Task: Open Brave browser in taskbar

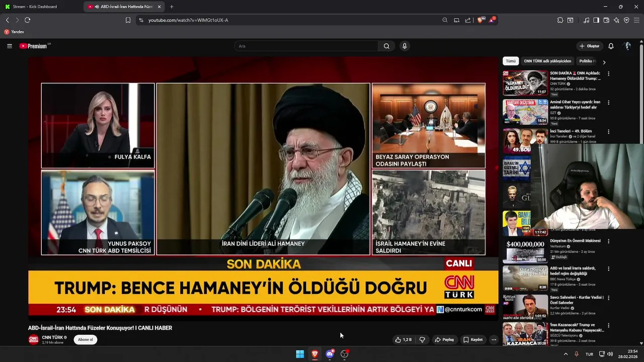Action: 315,354
